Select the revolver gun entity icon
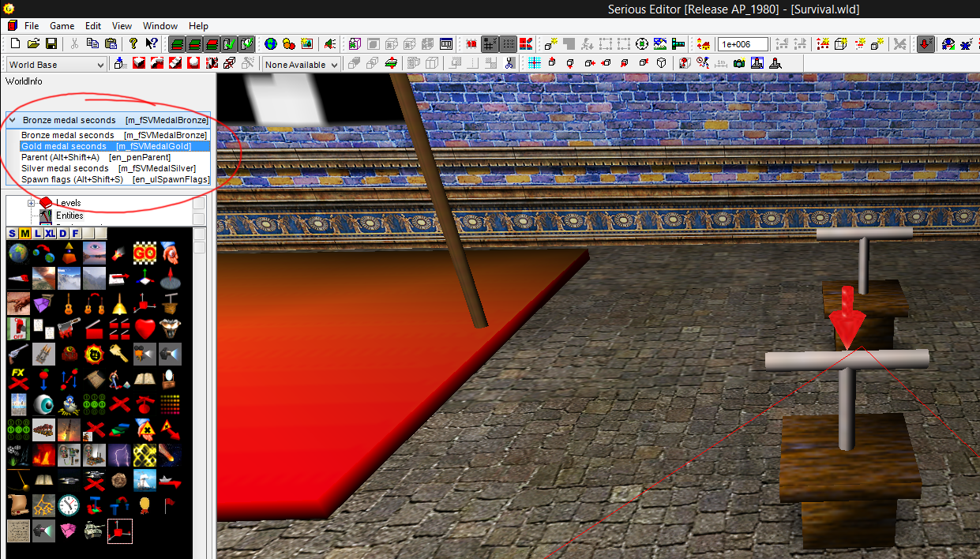This screenshot has height=559, width=980. click(18, 353)
